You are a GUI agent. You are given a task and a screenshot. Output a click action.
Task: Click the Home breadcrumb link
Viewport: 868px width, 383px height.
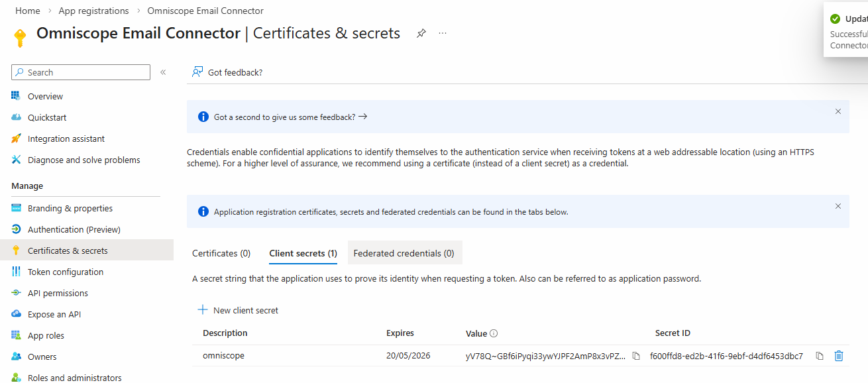click(x=27, y=11)
